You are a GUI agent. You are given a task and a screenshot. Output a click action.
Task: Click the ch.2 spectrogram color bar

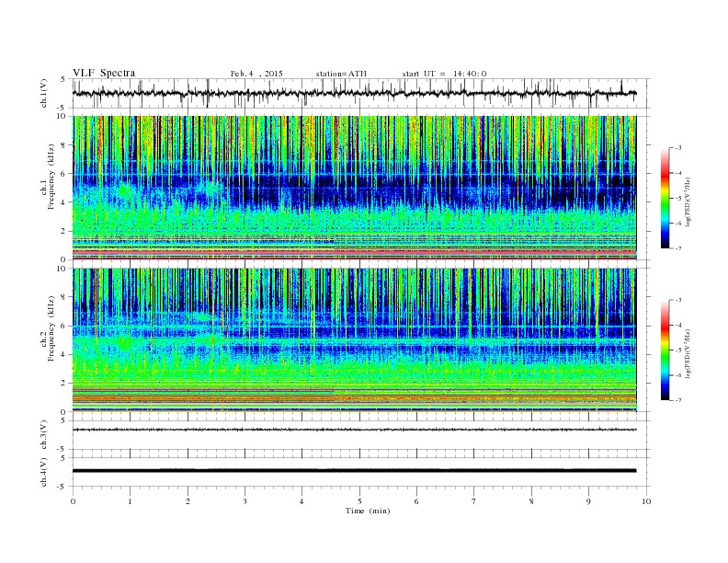[x=665, y=350]
